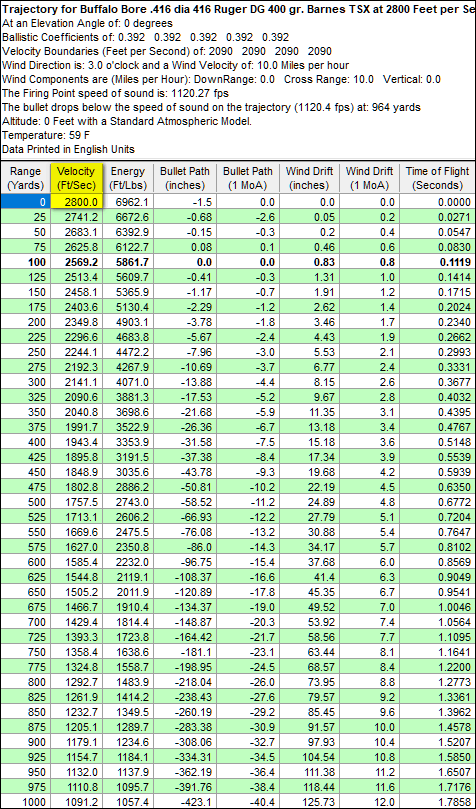
Task: Select the Bullet Path (inches) column header
Action: pos(184,178)
